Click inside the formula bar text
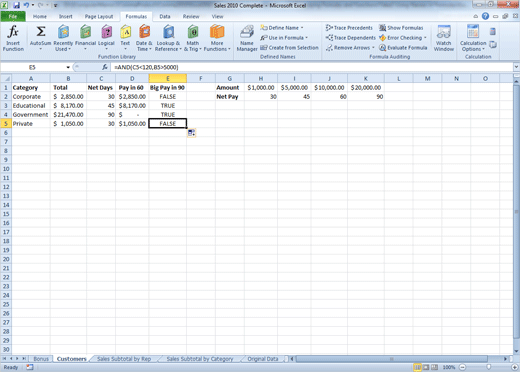Screen dimensions: 520x372 click(146, 67)
